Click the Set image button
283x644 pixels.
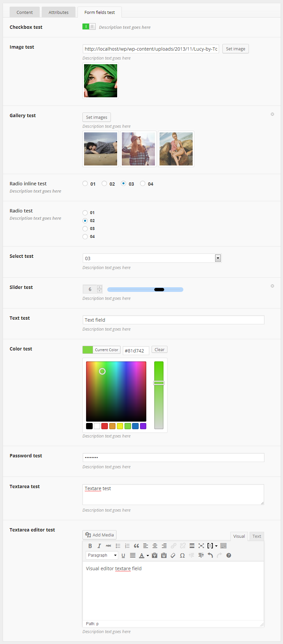(235, 49)
